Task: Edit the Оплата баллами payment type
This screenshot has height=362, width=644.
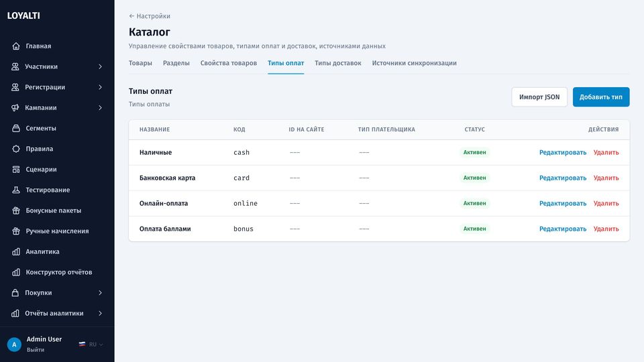Action: click(x=563, y=229)
